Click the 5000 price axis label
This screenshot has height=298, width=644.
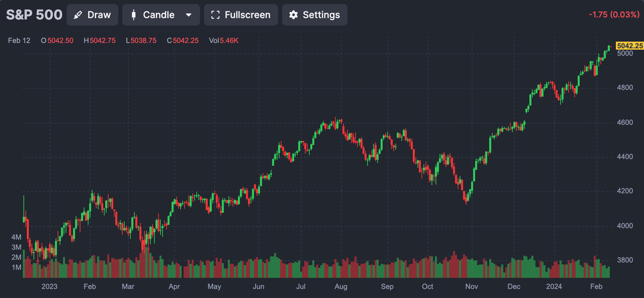click(x=625, y=53)
